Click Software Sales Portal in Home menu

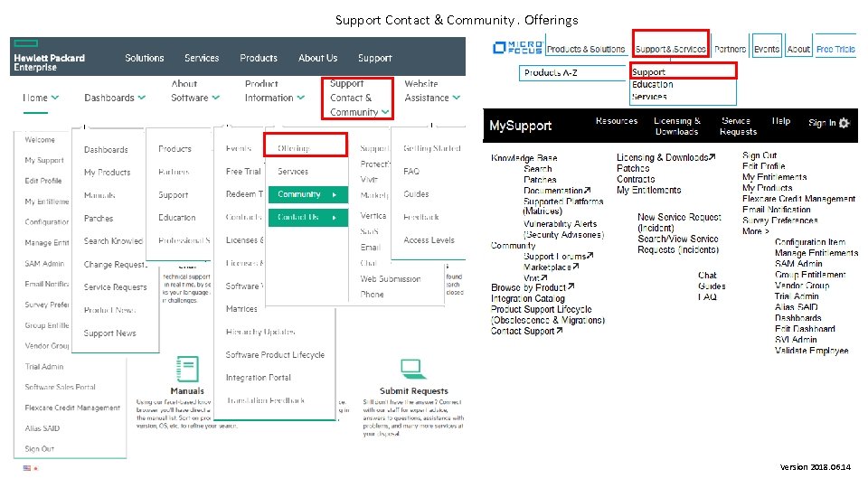[x=60, y=388]
